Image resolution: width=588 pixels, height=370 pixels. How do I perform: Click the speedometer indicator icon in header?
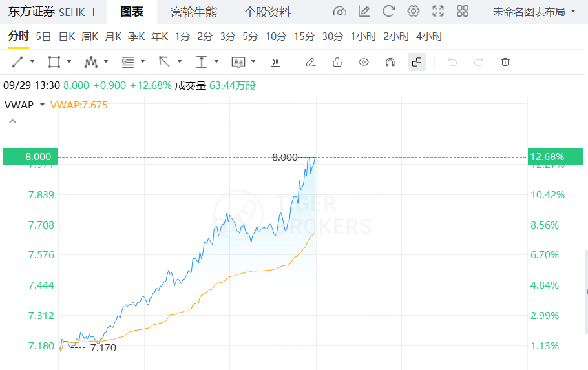(339, 12)
